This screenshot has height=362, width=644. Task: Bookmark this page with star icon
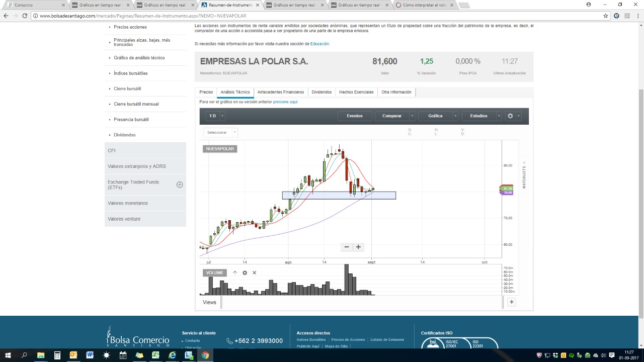(606, 16)
